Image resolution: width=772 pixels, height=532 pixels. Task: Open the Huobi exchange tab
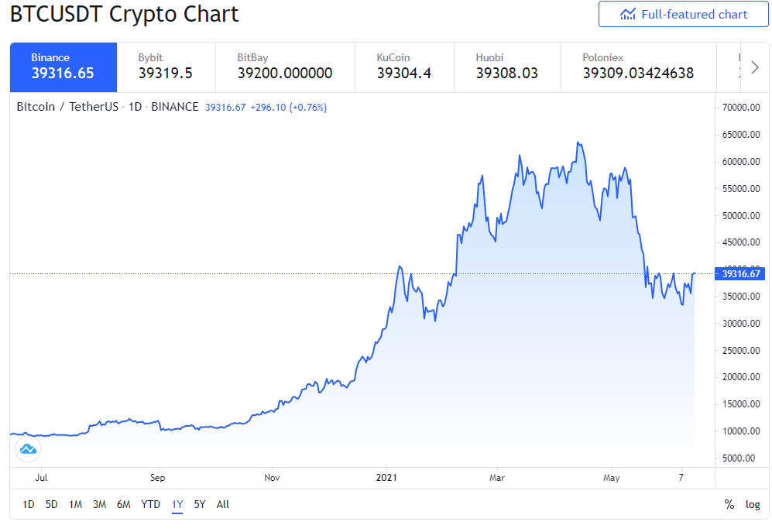[x=507, y=67]
